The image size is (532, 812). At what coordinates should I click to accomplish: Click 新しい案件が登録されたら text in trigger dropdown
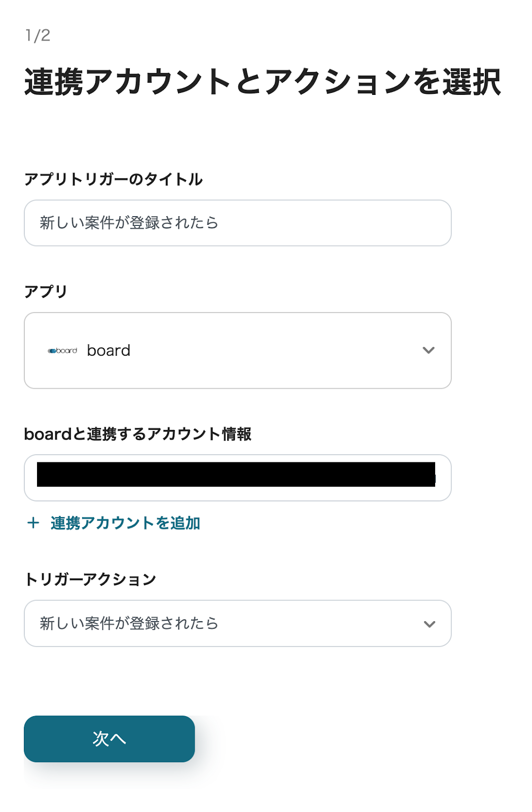pos(129,623)
